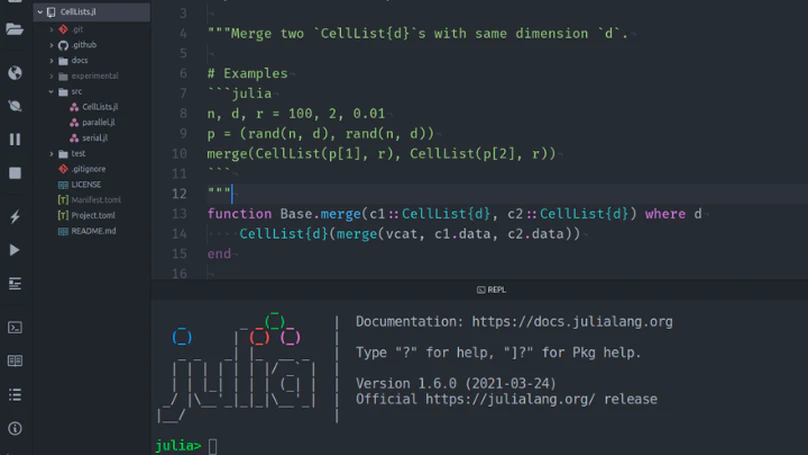The width and height of the screenshot is (808, 455).
Task: Pause execution with the pause icon
Action: [14, 139]
